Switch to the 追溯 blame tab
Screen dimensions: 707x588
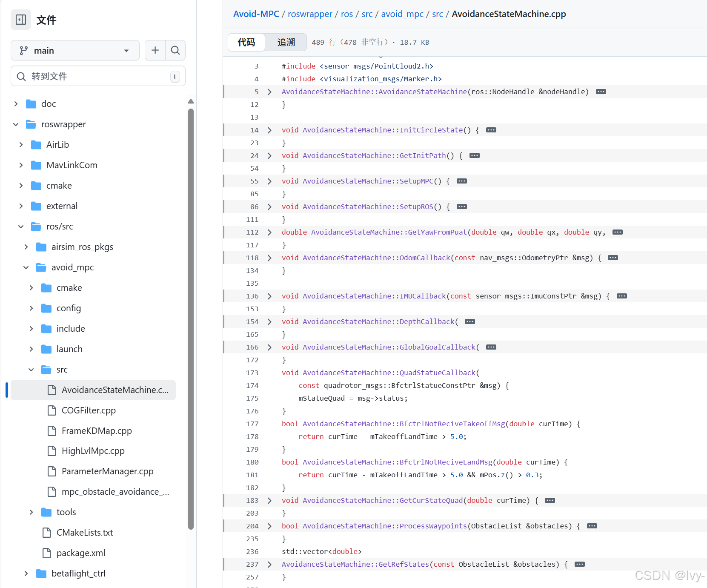click(286, 42)
